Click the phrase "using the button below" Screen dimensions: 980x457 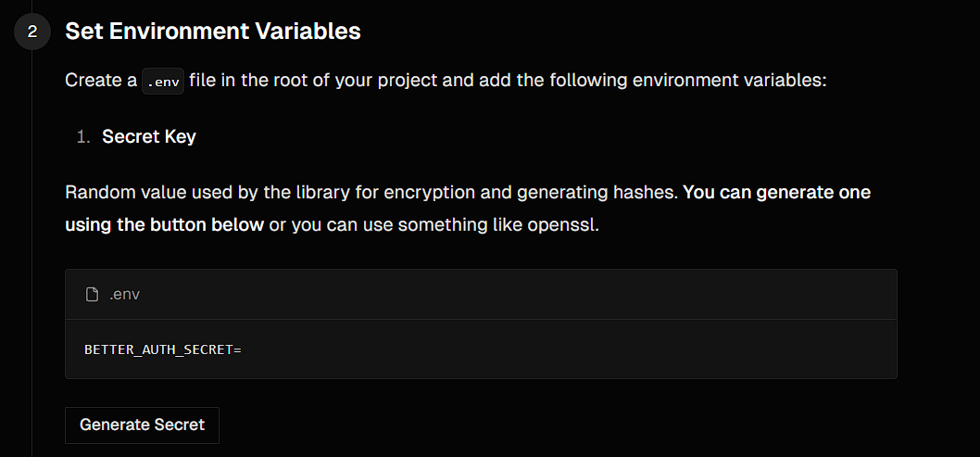[164, 225]
